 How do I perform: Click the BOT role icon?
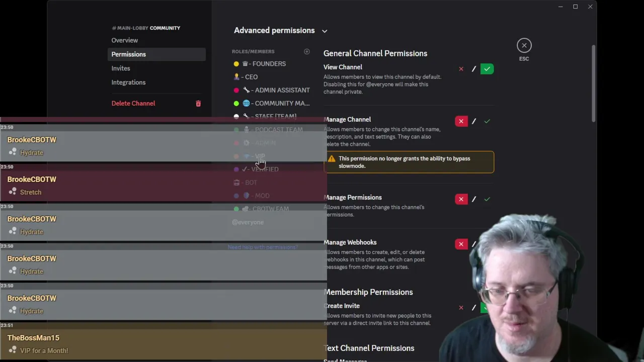tap(236, 183)
